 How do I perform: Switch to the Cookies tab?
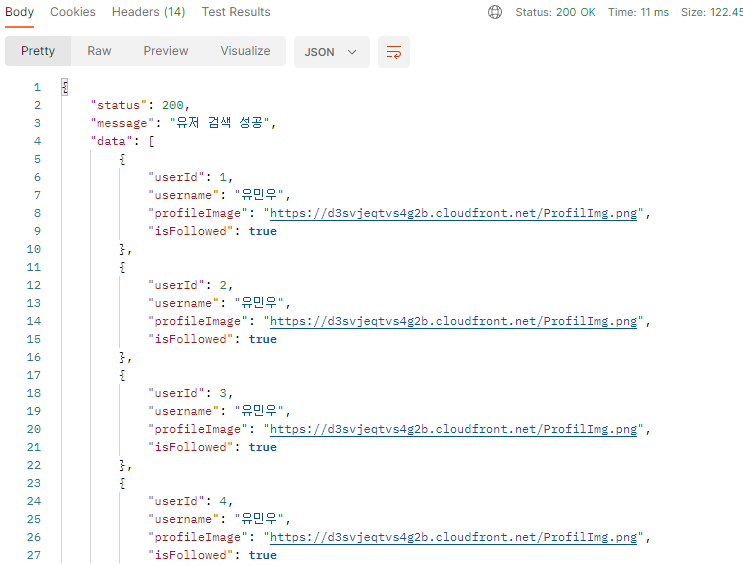click(72, 12)
